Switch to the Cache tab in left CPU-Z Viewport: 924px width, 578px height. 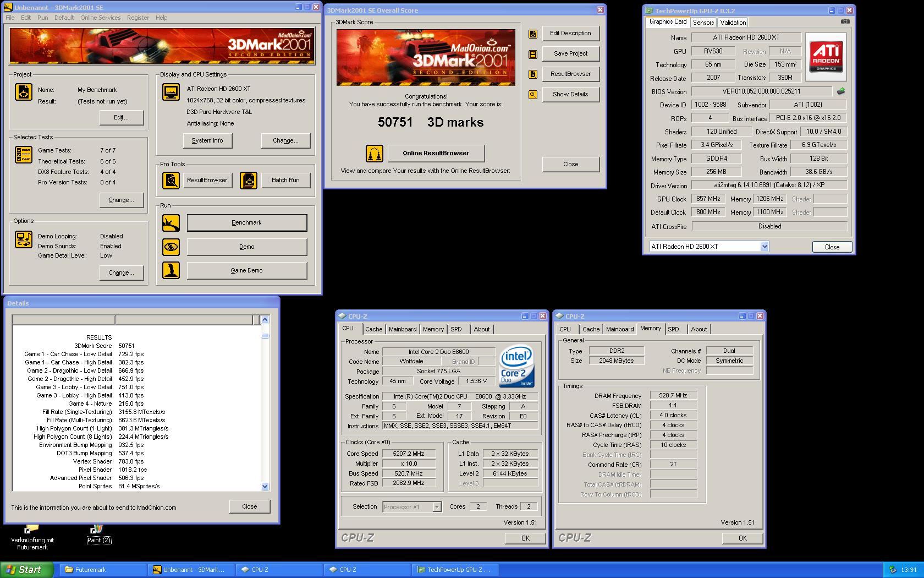click(374, 329)
